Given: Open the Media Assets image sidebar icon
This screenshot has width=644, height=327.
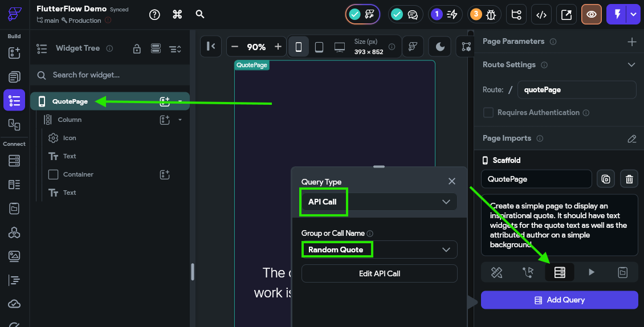Looking at the screenshot, I should click(14, 256).
